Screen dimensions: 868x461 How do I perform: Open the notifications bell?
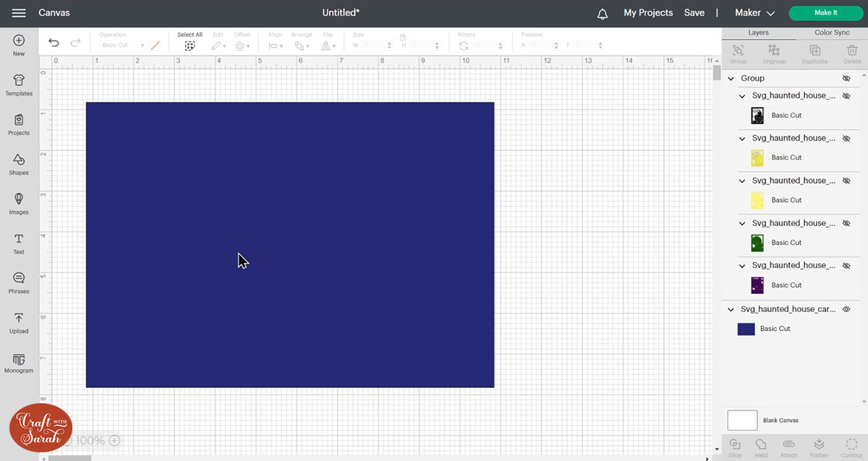[x=603, y=13]
